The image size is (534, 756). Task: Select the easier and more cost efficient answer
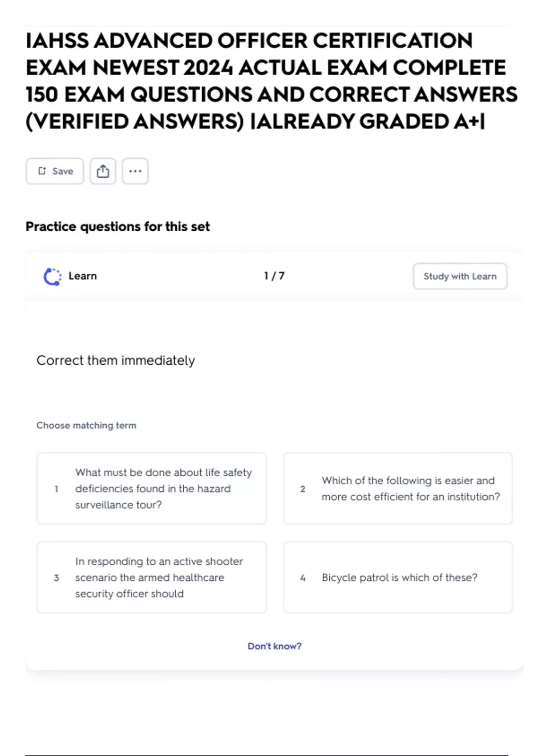tap(398, 488)
